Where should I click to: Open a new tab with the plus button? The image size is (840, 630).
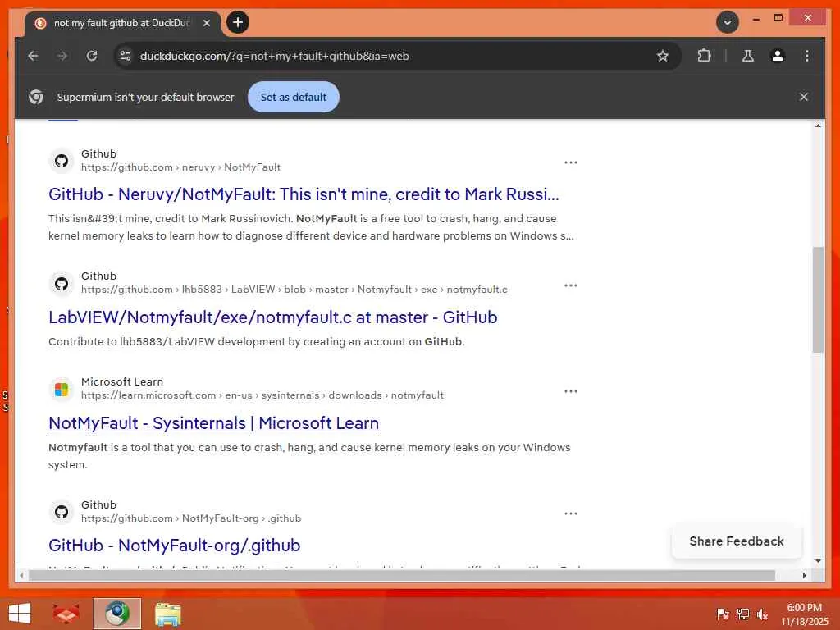[238, 22]
